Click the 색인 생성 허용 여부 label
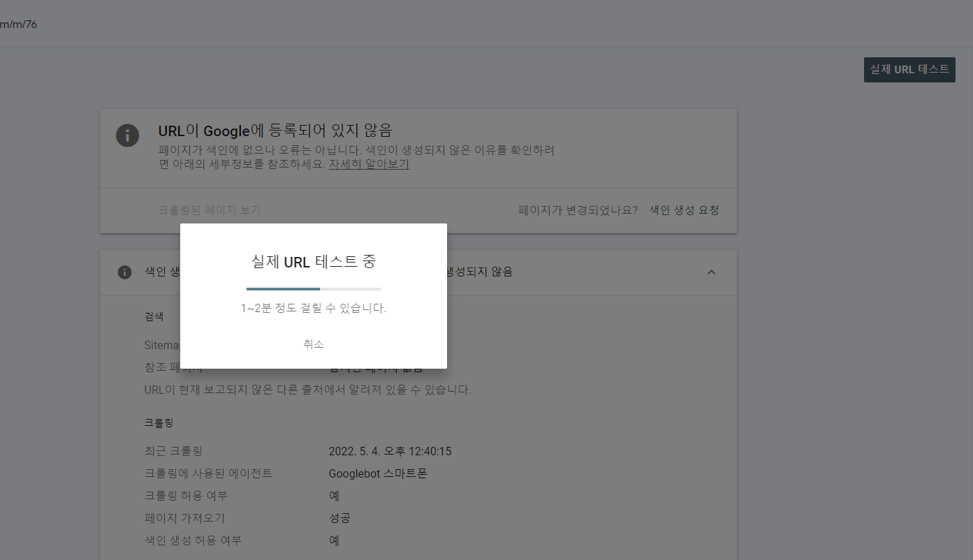Image resolution: width=973 pixels, height=560 pixels. [193, 541]
